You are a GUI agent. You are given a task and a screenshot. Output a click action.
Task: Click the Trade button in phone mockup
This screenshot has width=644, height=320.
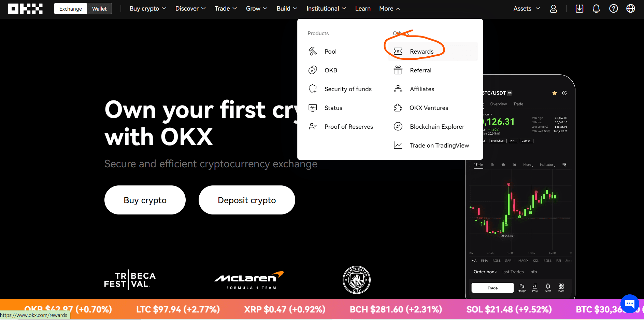pyautogui.click(x=492, y=288)
